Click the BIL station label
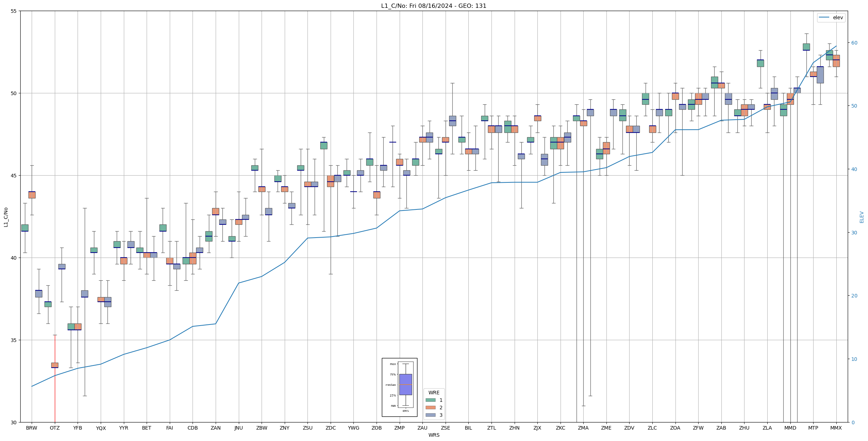This screenshot has height=441, width=868. [468, 428]
